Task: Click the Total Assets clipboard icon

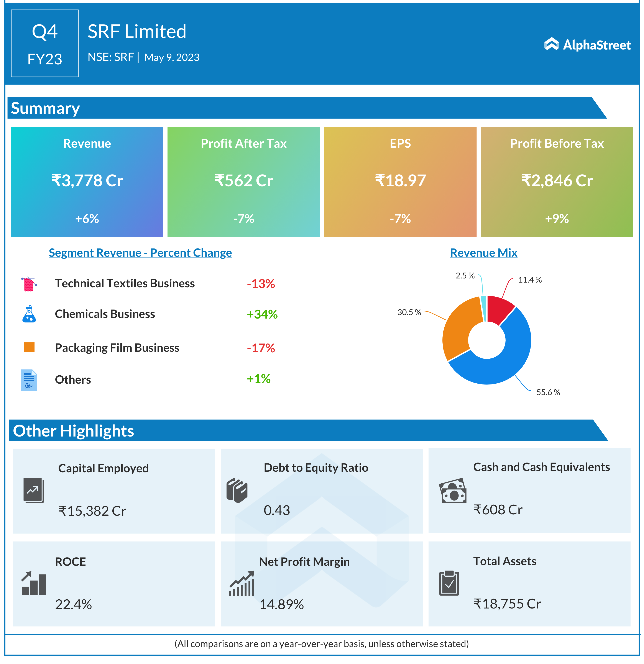Action: (449, 583)
